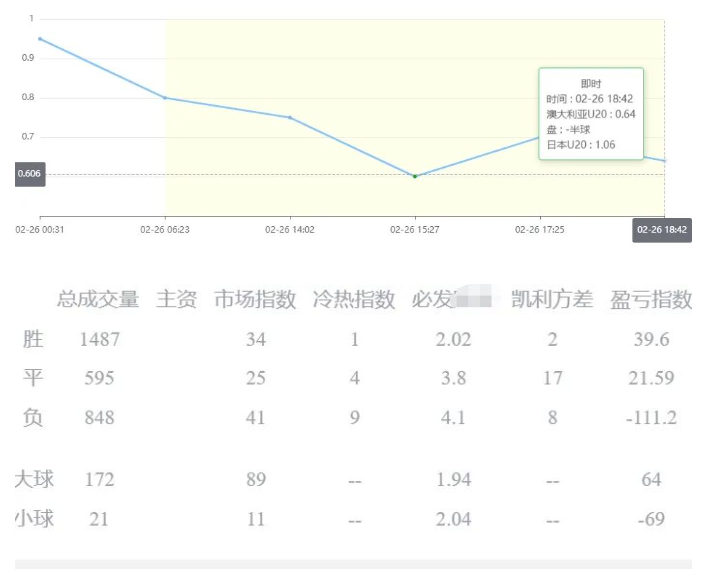Click the 主资 column header
708x569 pixels.
pyautogui.click(x=176, y=299)
